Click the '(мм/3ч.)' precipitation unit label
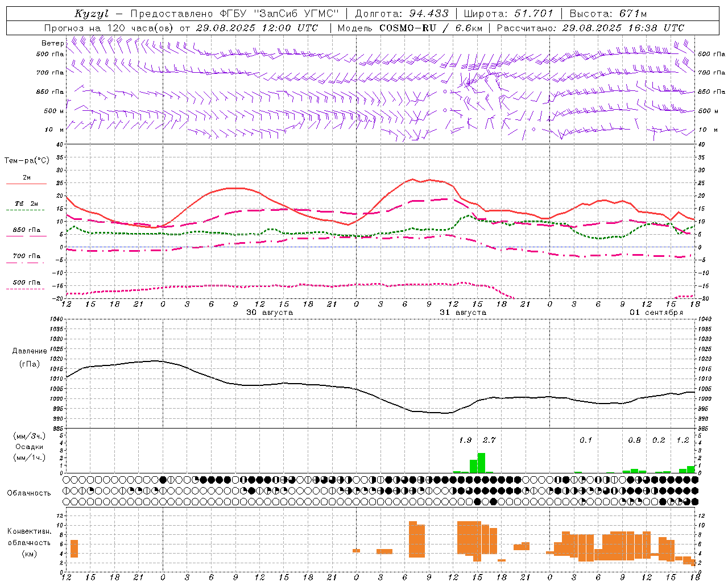This screenshot has height=582, width=728. (x=30, y=436)
